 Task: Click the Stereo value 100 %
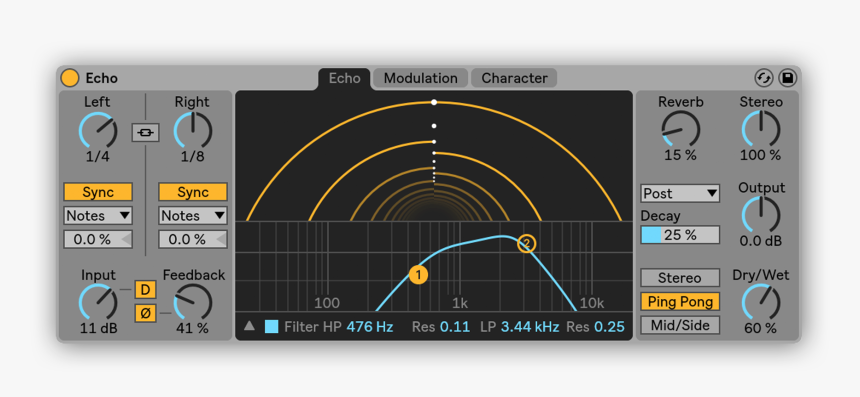pos(761,155)
